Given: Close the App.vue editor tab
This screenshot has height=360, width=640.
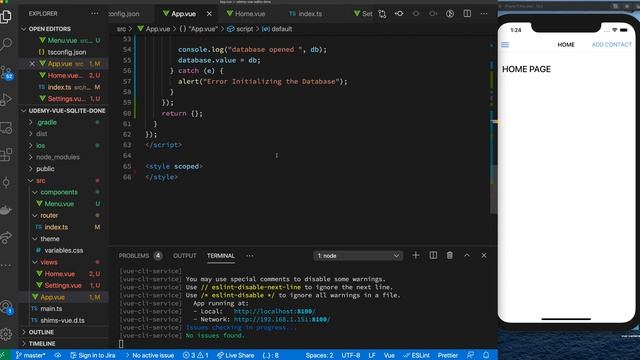Looking at the screenshot, I should click(x=209, y=14).
